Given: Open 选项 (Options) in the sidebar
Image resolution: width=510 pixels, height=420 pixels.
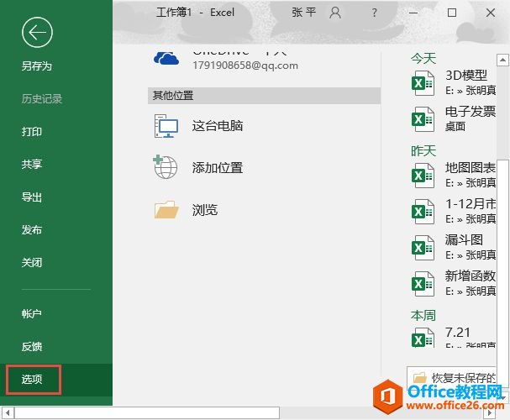Looking at the screenshot, I should pos(34,380).
